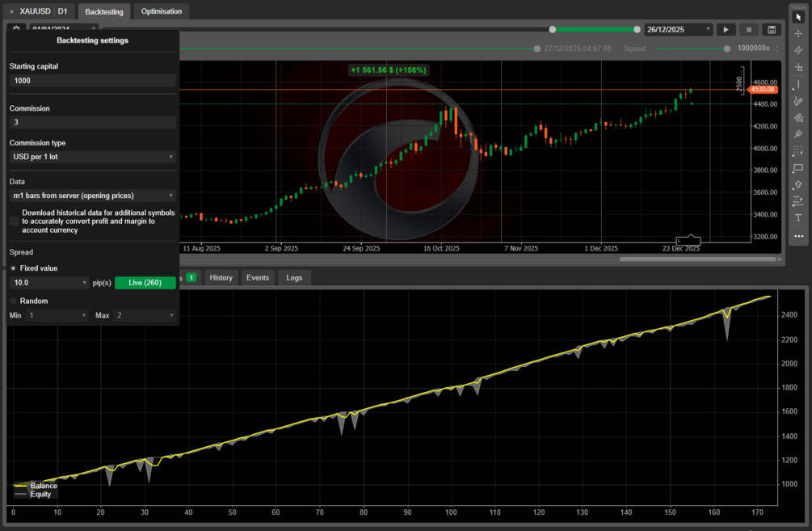The height and width of the screenshot is (531, 812).
Task: Click the 7 Nov 2025 date axis label
Action: pos(521,248)
